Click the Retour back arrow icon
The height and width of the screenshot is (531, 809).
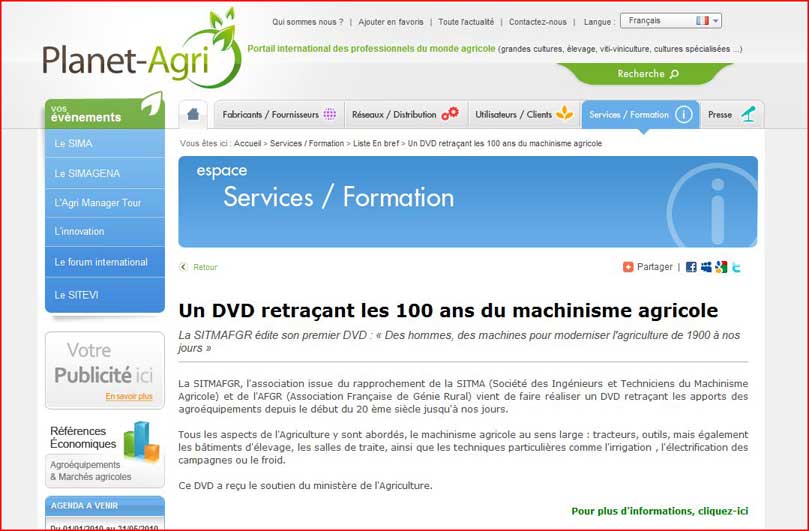coord(183,267)
